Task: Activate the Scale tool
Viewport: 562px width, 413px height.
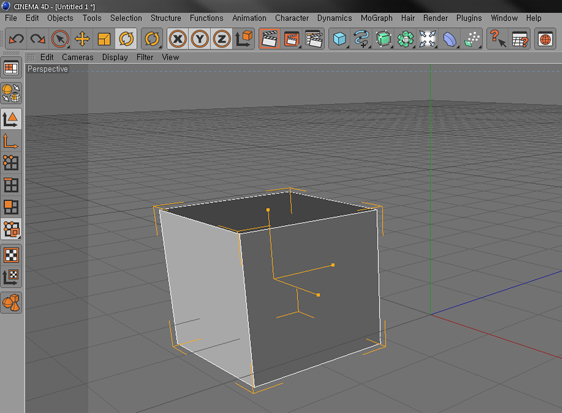Action: tap(104, 39)
